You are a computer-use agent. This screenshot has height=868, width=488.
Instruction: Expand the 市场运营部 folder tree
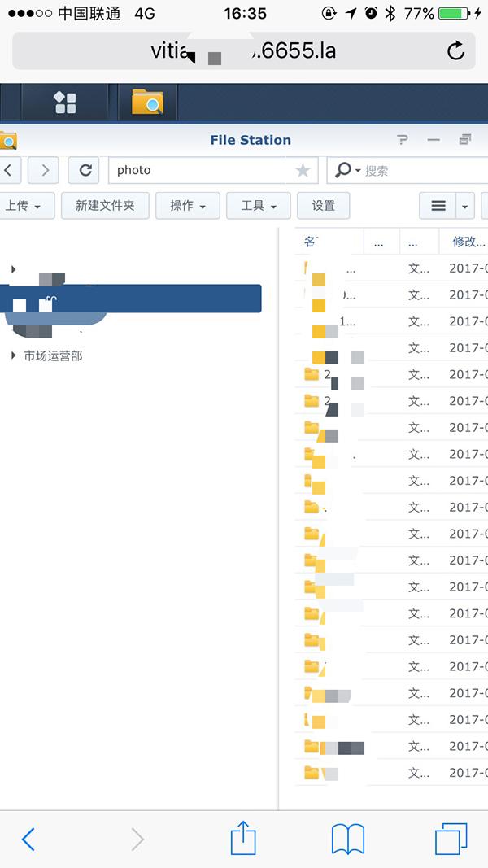coord(13,355)
